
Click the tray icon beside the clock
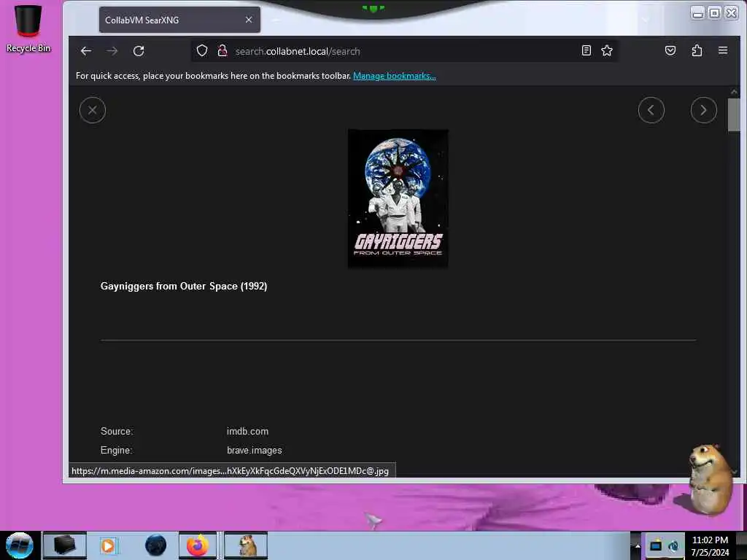click(x=673, y=545)
